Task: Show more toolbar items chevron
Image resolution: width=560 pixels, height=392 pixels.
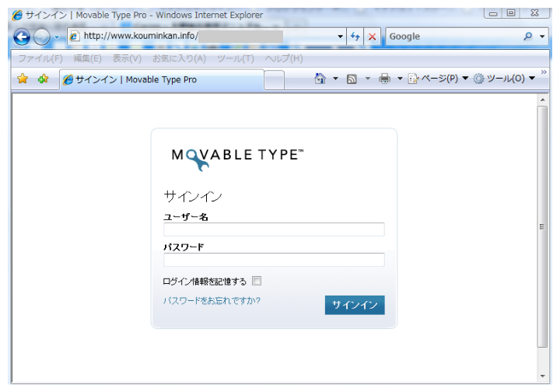Action: pyautogui.click(x=544, y=72)
